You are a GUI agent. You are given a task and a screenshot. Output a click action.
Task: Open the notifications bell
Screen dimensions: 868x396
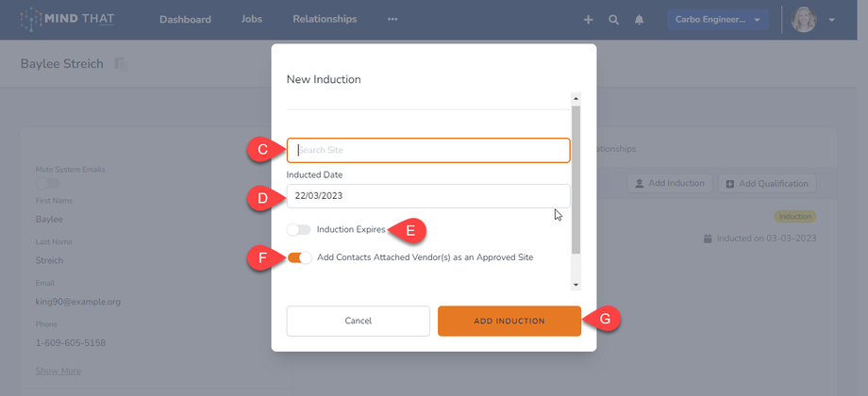pyautogui.click(x=640, y=20)
